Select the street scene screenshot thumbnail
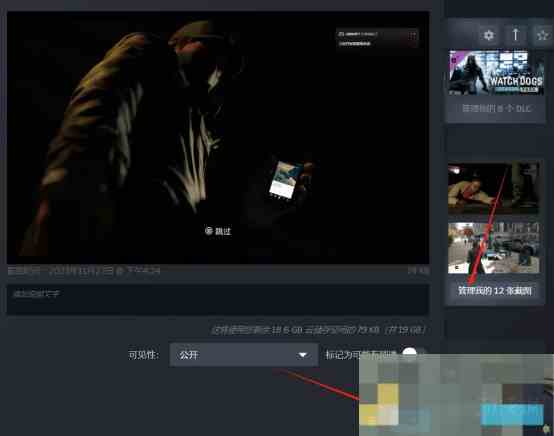 pos(494,248)
